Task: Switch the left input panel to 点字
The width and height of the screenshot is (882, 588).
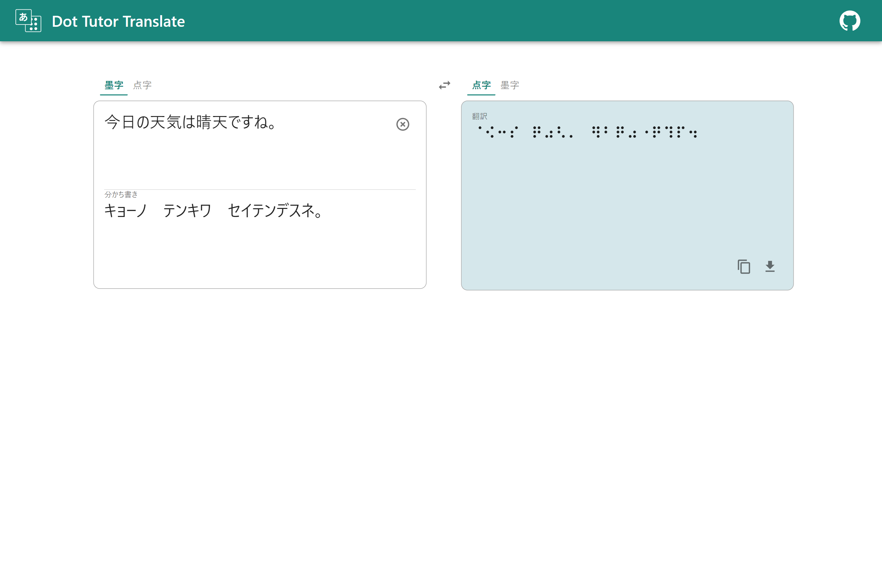Action: tap(142, 85)
